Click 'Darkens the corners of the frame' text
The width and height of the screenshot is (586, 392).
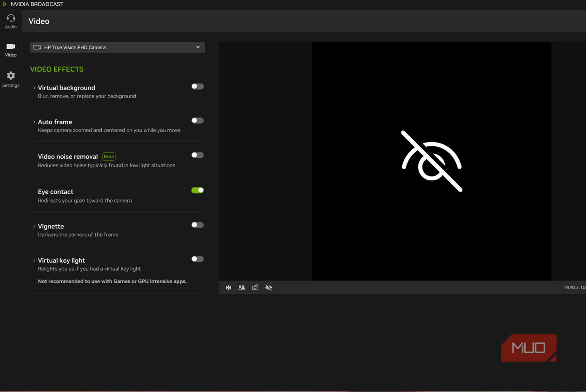78,235
